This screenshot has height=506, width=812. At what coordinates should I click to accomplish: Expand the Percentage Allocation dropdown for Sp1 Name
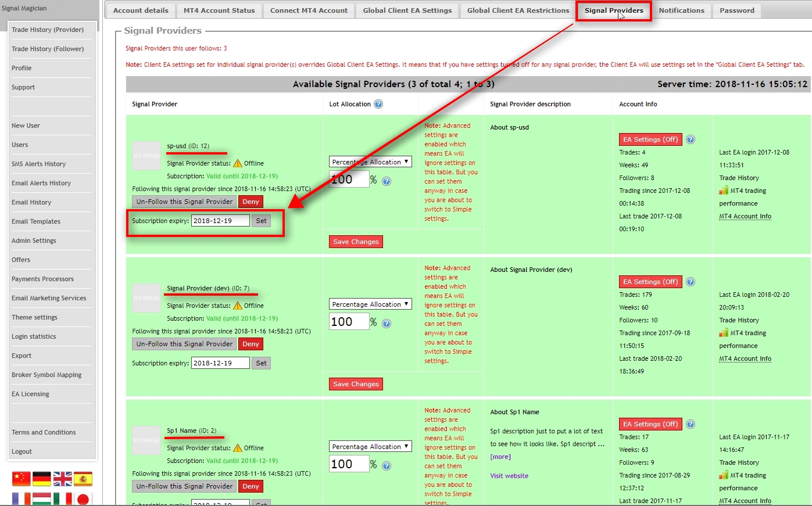370,446
